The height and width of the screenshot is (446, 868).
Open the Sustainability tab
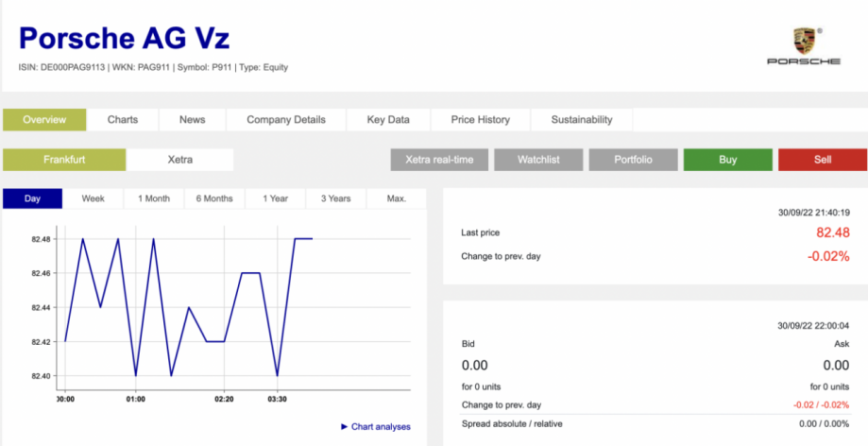pos(582,120)
